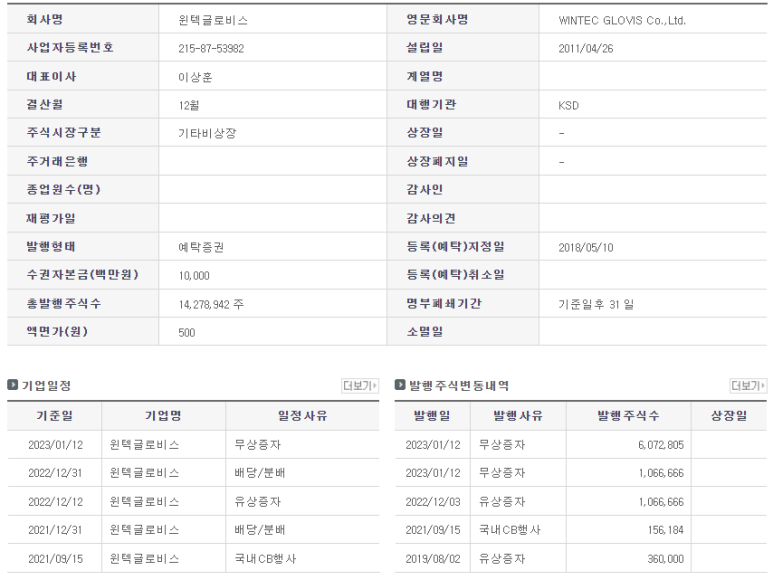Select 일정사유 column header
The width and height of the screenshot is (773, 580).
[302, 416]
